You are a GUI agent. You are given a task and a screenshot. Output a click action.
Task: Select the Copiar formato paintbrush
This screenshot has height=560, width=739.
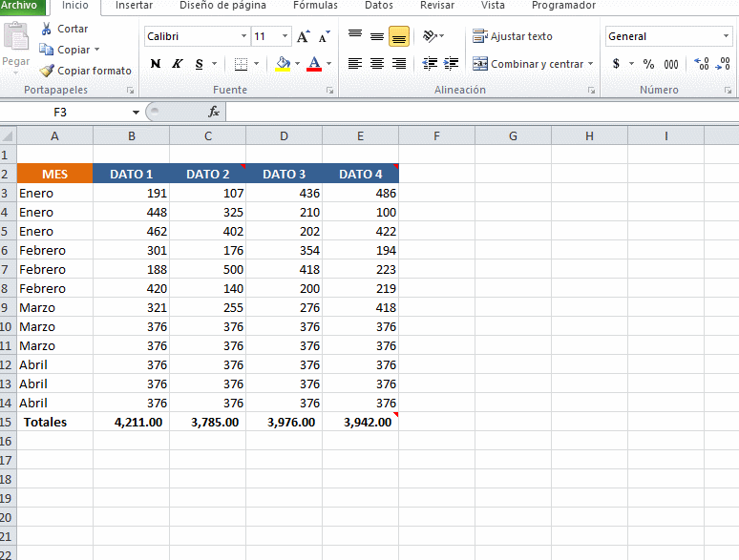coord(47,71)
